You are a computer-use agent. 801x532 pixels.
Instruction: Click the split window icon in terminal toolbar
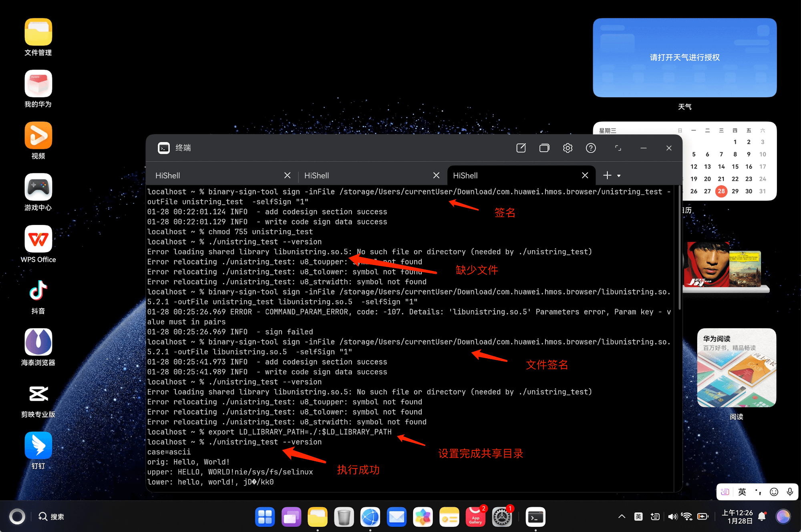pyautogui.click(x=544, y=148)
